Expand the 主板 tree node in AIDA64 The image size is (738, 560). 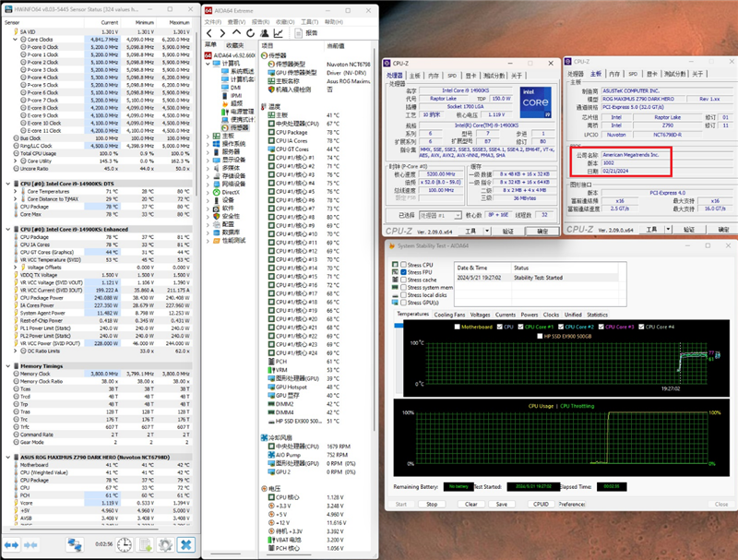pos(208,135)
